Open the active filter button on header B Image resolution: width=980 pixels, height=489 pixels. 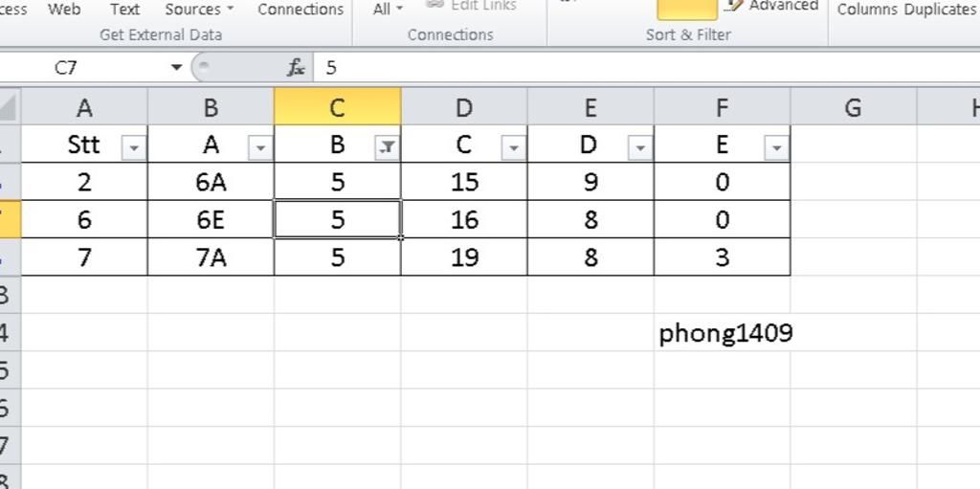pos(387,148)
